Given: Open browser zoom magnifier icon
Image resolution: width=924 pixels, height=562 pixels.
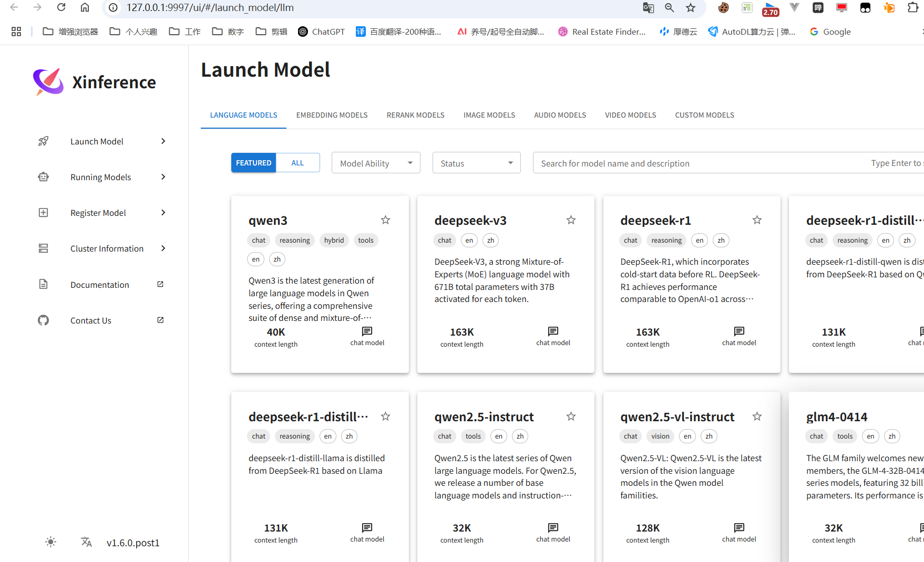Looking at the screenshot, I should coord(669,7).
